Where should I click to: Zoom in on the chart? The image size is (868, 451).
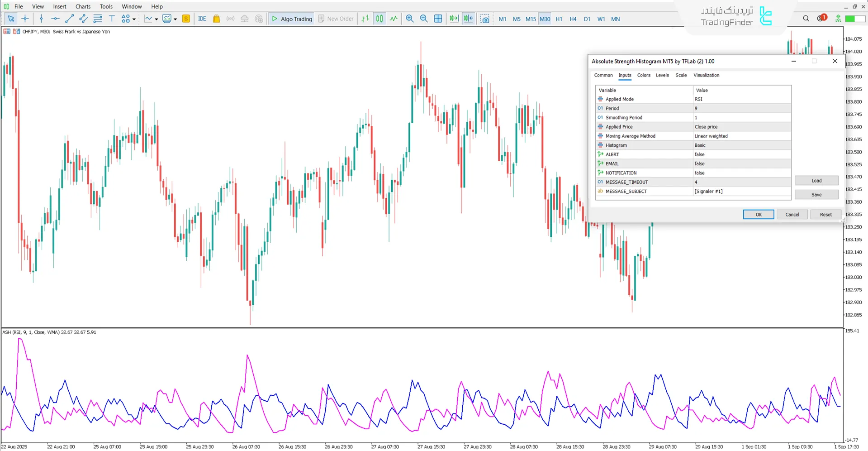click(409, 19)
